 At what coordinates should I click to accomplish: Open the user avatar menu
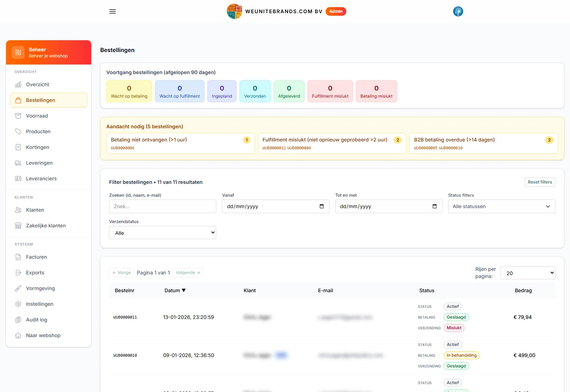point(458,11)
